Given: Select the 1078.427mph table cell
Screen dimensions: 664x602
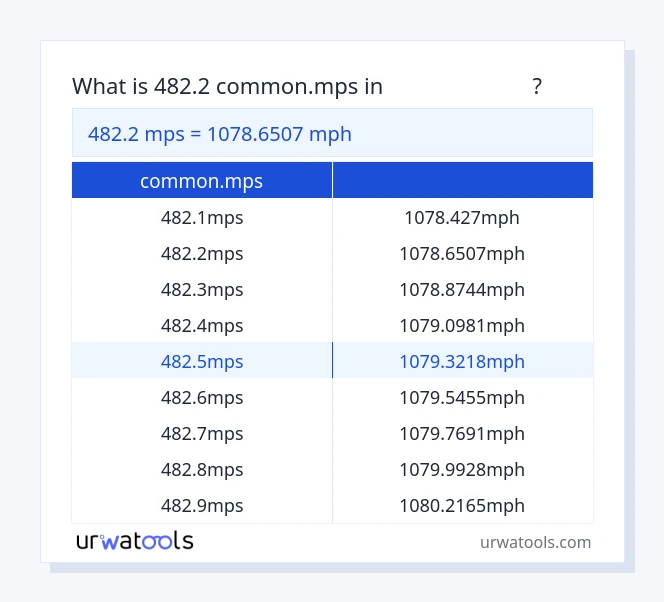Looking at the screenshot, I should 462,217.
